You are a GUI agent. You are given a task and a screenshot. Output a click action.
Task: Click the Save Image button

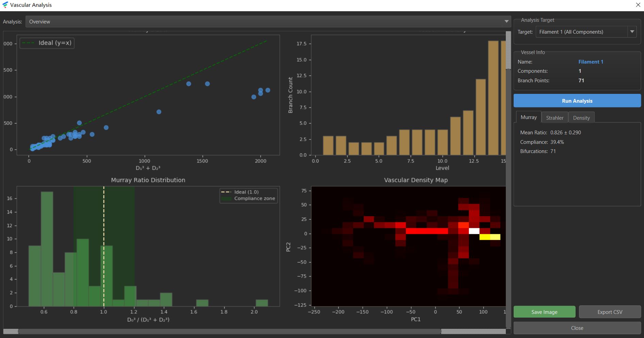click(544, 312)
